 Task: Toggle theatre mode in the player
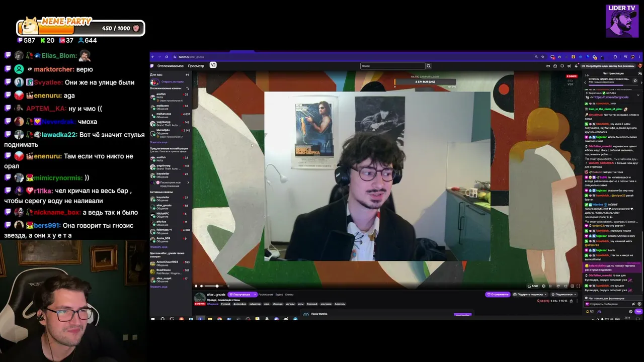point(572,286)
